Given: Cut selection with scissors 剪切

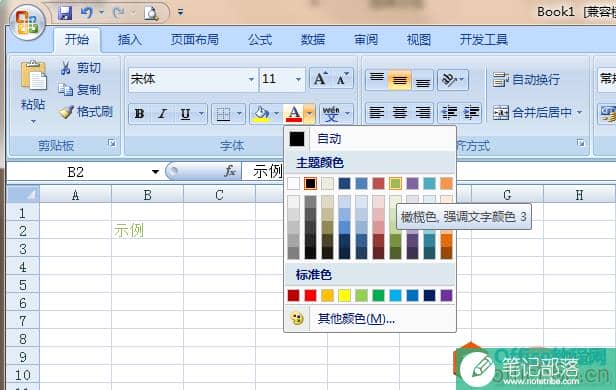Looking at the screenshot, I should click(x=81, y=68).
